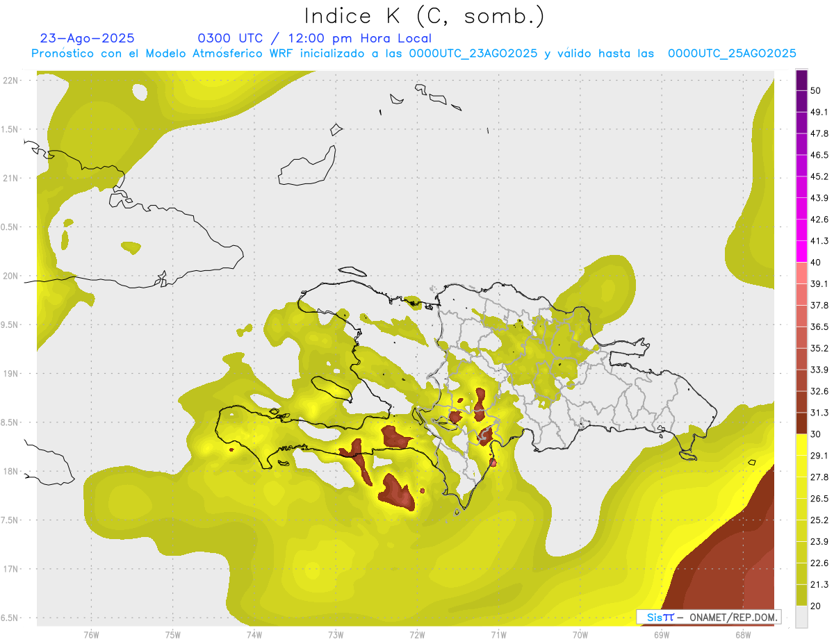Click the '74W' longitude label

pyautogui.click(x=254, y=634)
